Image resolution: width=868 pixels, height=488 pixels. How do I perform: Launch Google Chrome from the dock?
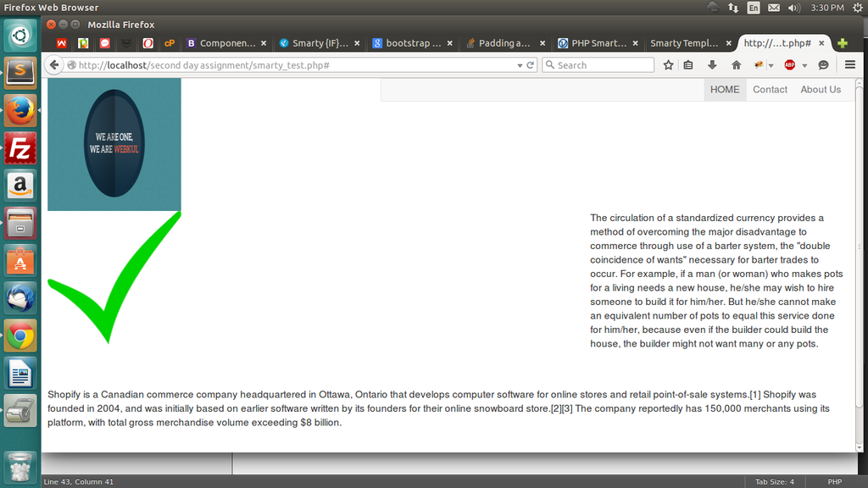[20, 335]
